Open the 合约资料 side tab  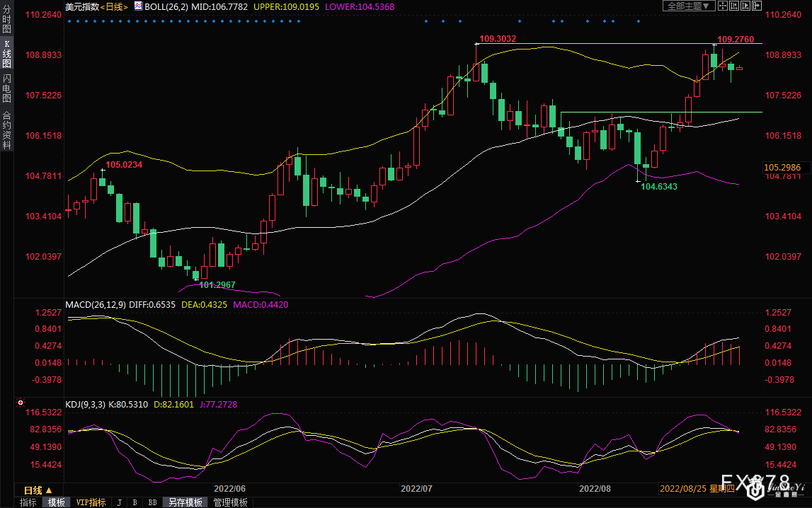[6, 132]
